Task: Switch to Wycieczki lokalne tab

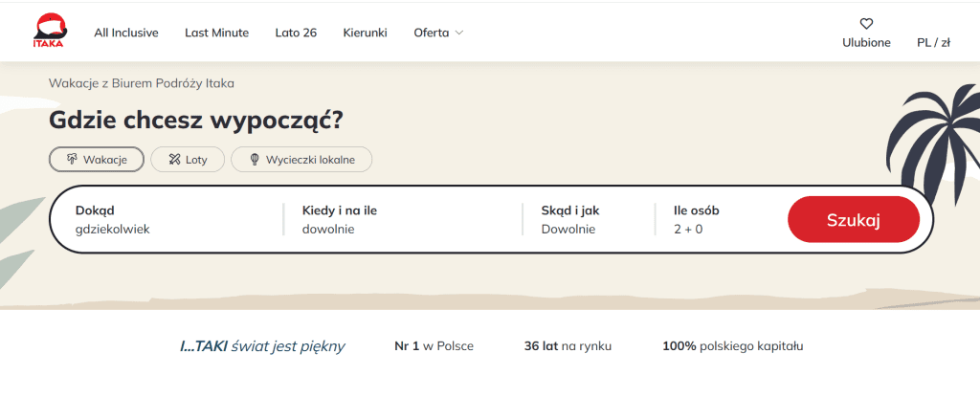Action: click(301, 159)
